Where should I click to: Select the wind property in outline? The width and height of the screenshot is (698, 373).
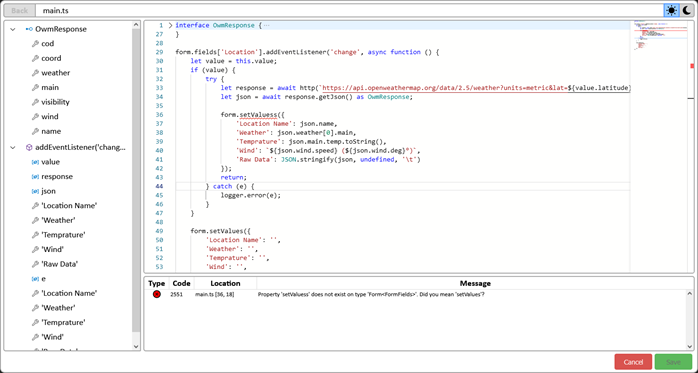tap(50, 117)
